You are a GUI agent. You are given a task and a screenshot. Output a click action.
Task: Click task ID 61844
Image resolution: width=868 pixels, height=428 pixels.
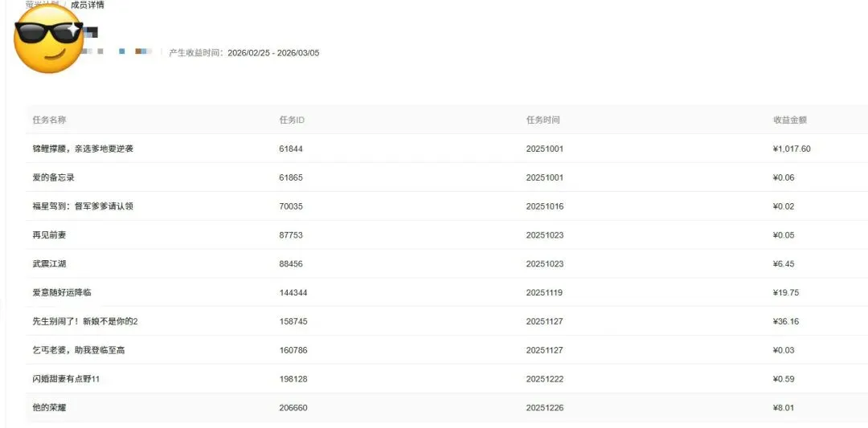(x=291, y=149)
